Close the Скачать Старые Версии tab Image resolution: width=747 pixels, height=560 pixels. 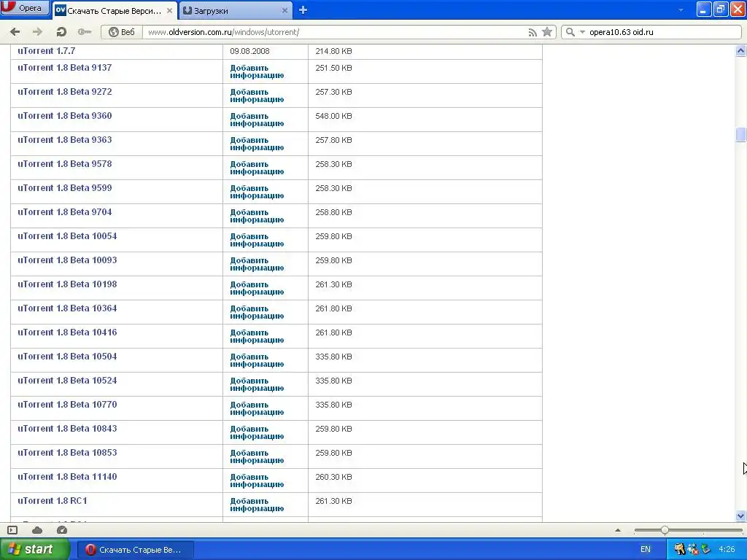[x=169, y=10]
